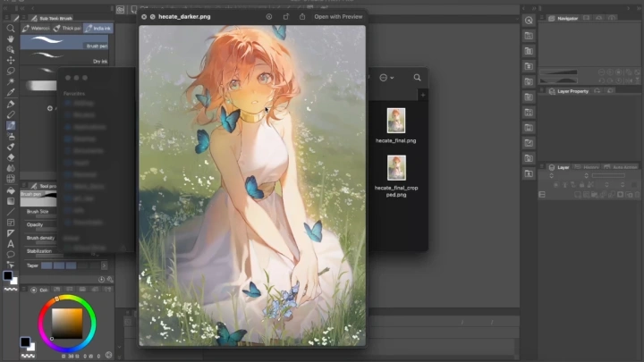Pick the Lasso selection tool
644x362 pixels.
coord(11,70)
